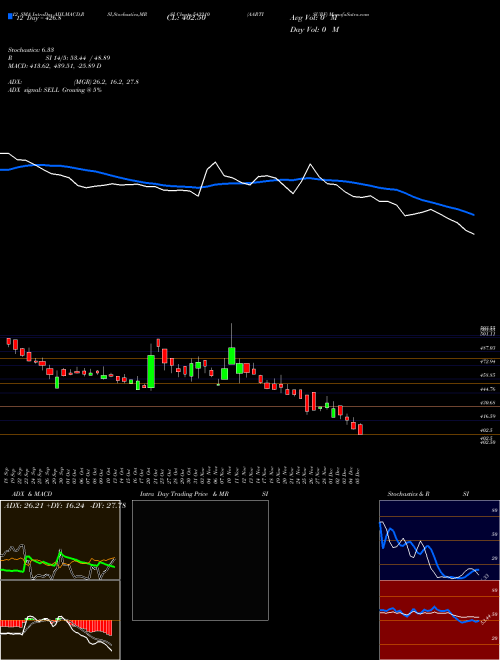Open the blue-background Stochastics chart
This screenshot has height=660, width=500.
click(x=439, y=540)
